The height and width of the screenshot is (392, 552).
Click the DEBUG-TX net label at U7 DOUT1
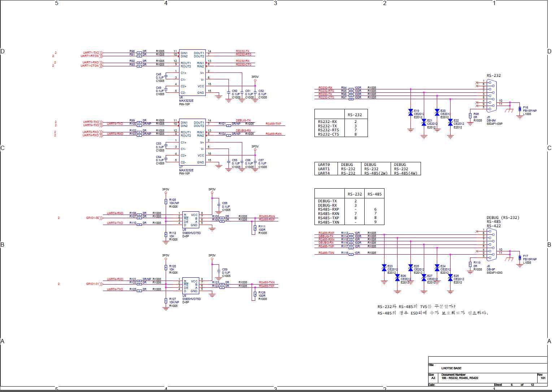243,121
